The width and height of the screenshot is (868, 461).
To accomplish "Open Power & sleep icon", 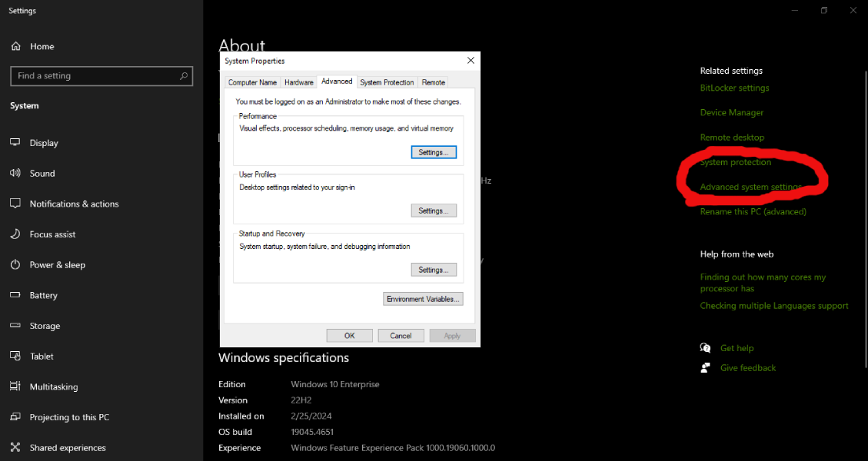I will click(15, 265).
